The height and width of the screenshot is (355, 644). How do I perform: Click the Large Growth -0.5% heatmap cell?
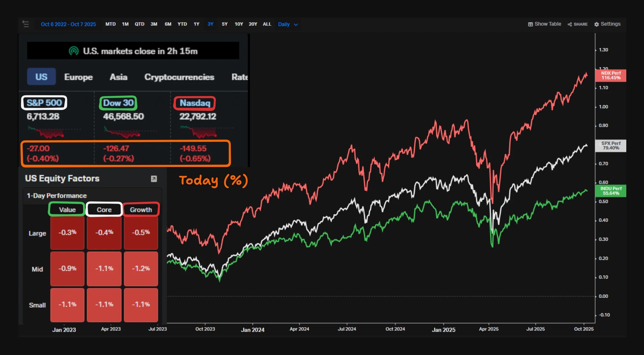coord(141,233)
